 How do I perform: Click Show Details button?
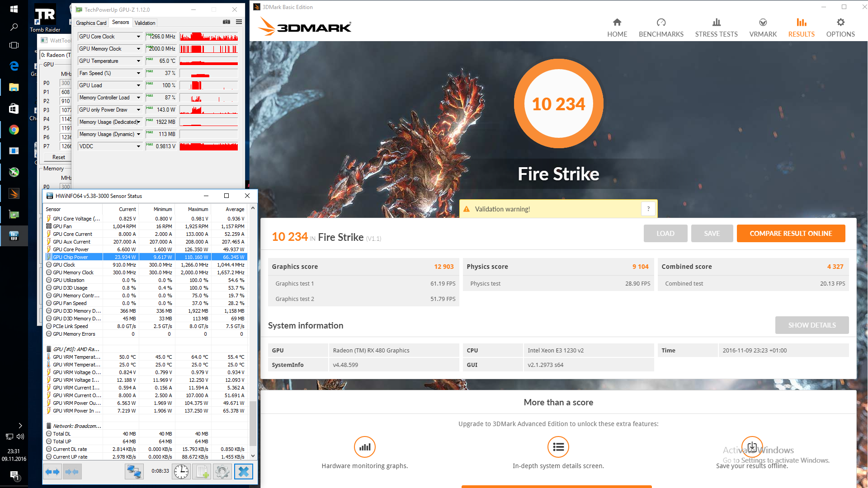click(x=811, y=325)
